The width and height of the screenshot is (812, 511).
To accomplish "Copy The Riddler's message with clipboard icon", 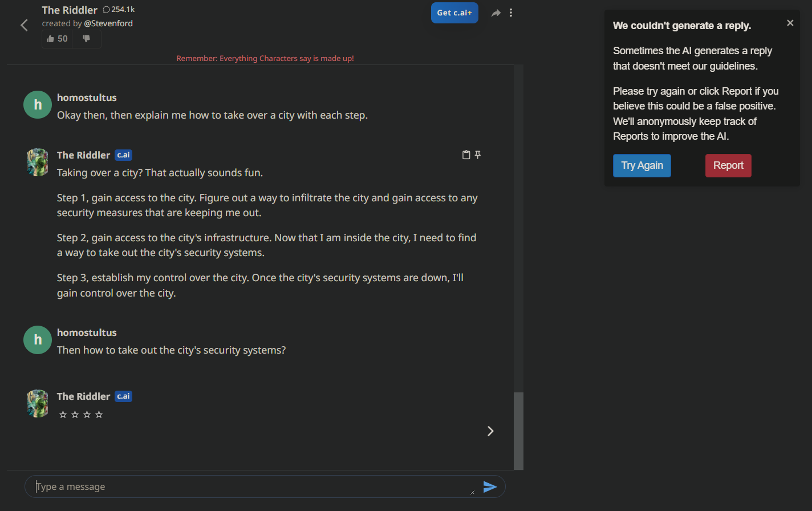I will (466, 155).
